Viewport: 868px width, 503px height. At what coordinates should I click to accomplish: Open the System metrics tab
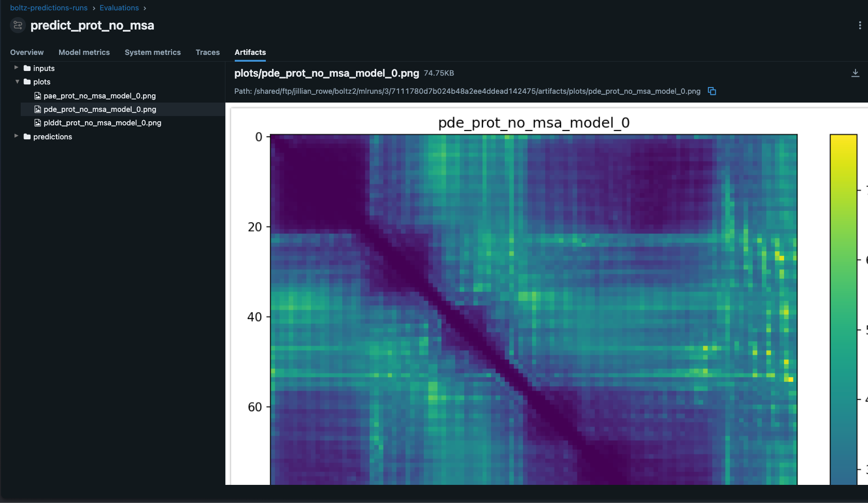152,52
